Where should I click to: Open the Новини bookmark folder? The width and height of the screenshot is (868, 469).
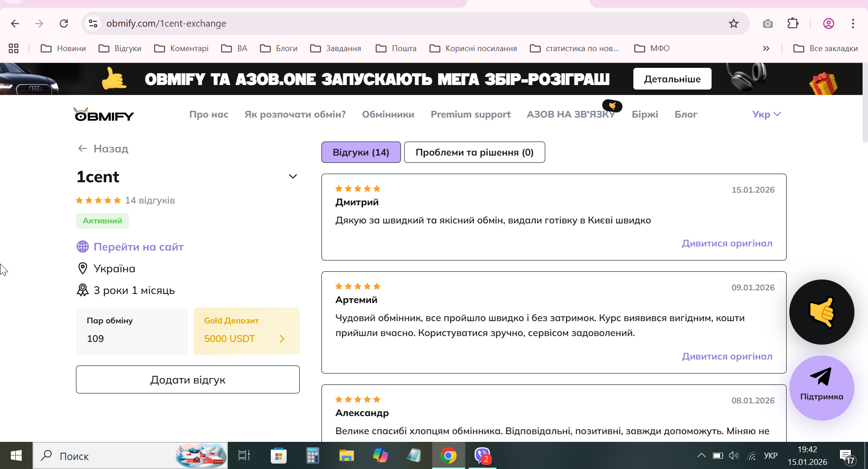63,48
